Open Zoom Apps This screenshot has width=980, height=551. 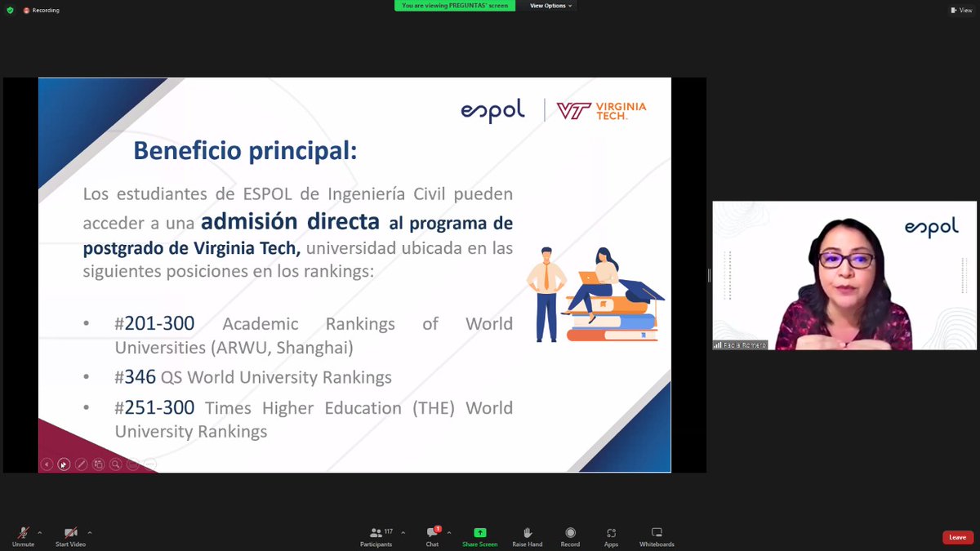point(611,536)
